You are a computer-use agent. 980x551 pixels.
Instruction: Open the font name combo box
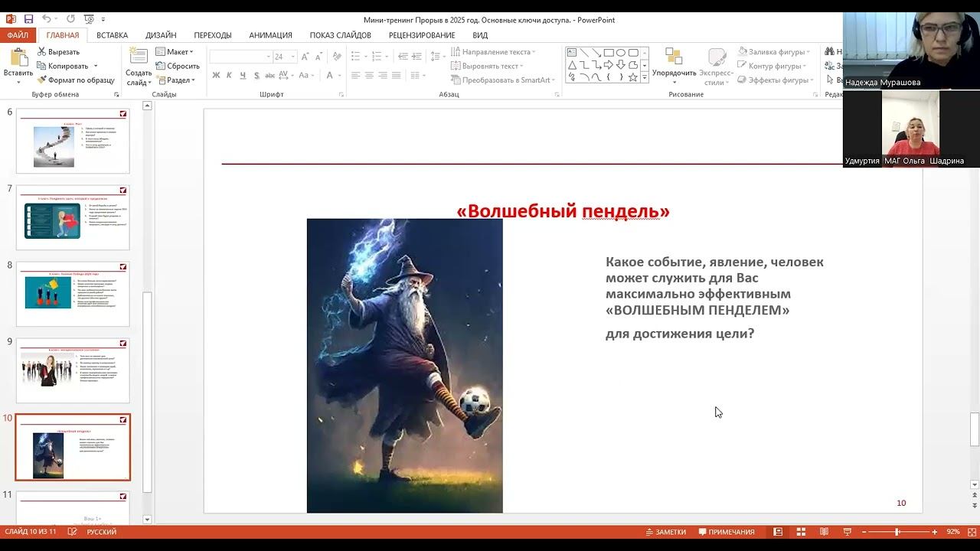pos(240,57)
